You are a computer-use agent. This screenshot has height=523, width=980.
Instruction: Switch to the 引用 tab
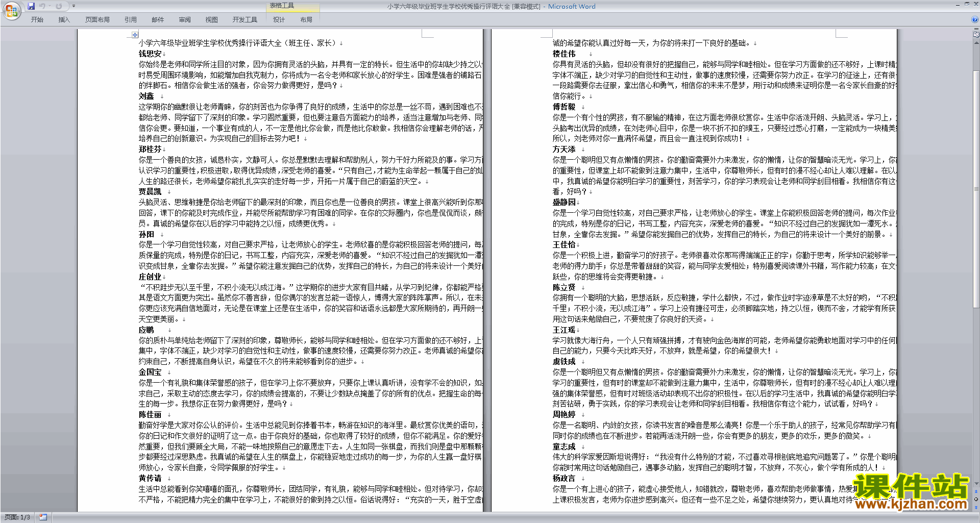point(131,19)
